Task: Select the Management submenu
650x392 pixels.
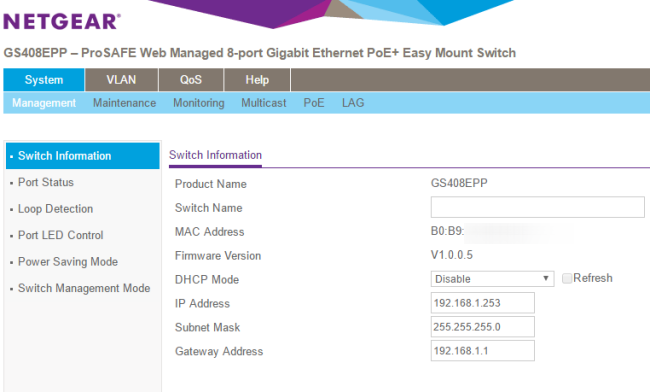Action: pyautogui.click(x=44, y=103)
